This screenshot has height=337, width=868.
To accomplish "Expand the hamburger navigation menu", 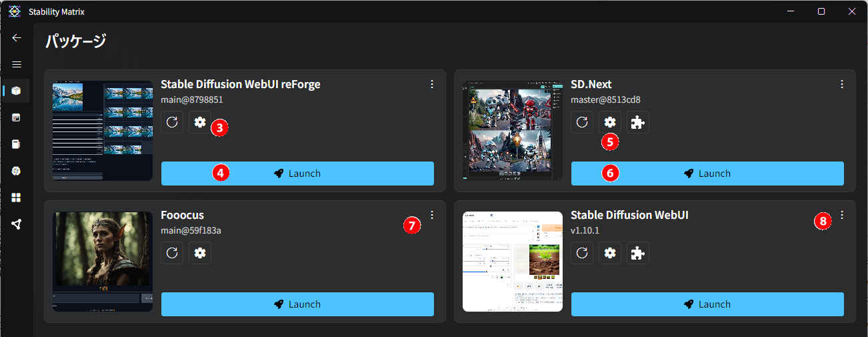I will pos(17,64).
